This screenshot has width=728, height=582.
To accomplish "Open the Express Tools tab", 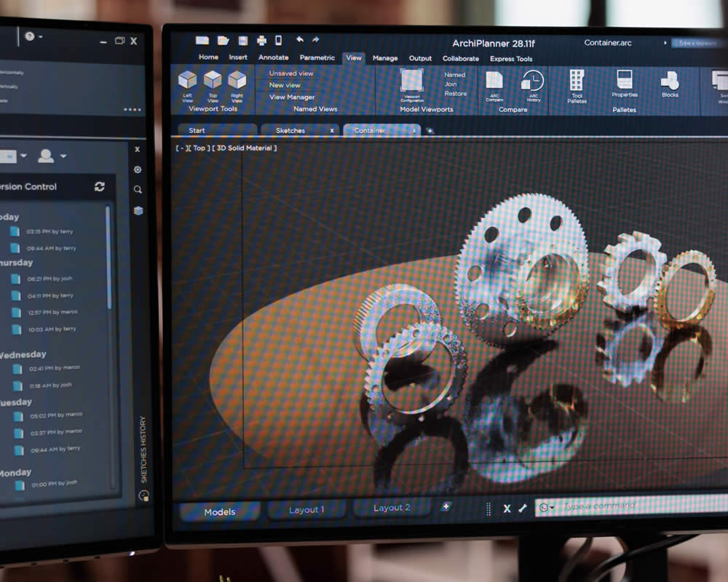I will tap(511, 59).
